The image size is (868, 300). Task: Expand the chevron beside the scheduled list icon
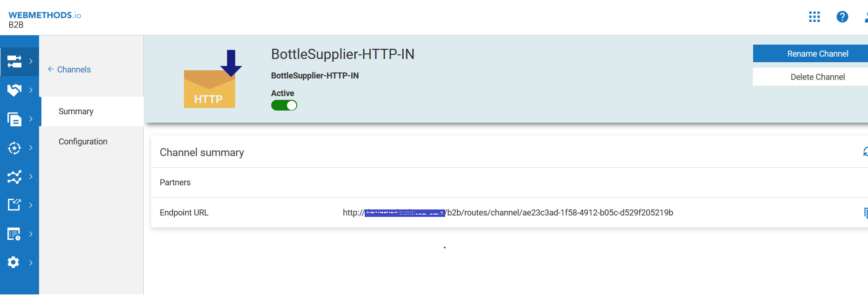(31, 234)
